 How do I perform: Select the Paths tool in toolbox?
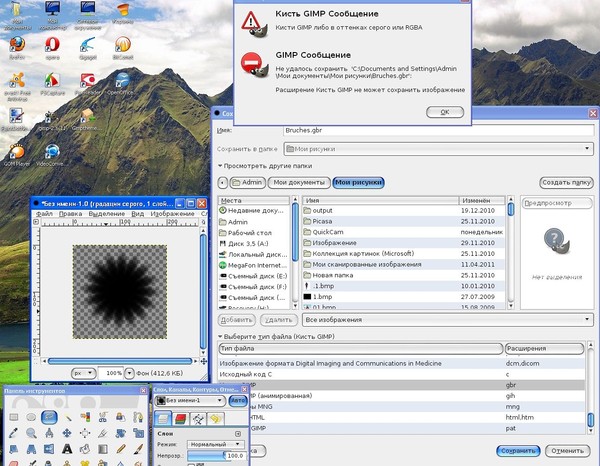point(138,417)
